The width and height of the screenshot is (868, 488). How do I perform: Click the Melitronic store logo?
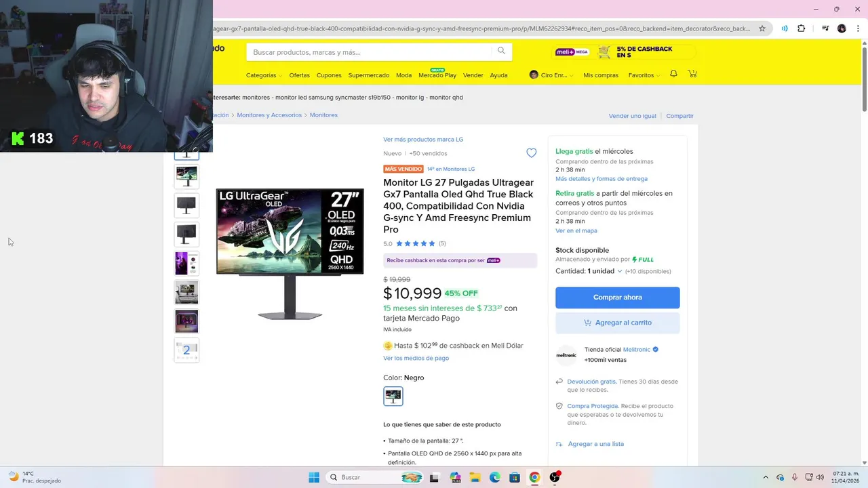click(x=566, y=354)
